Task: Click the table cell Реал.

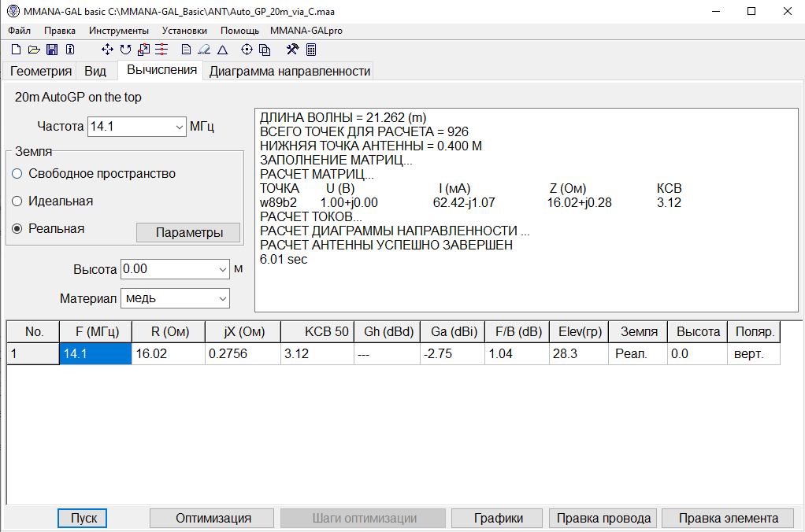Action: click(x=638, y=354)
